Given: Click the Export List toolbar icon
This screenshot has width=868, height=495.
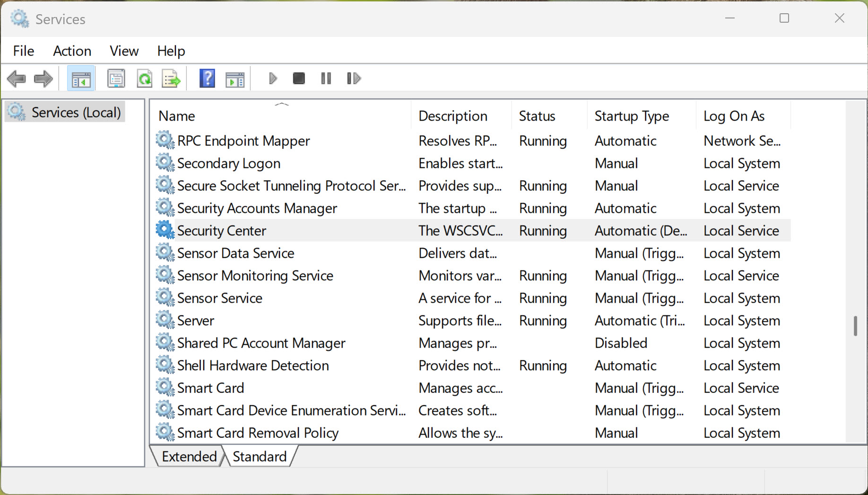Looking at the screenshot, I should 171,78.
